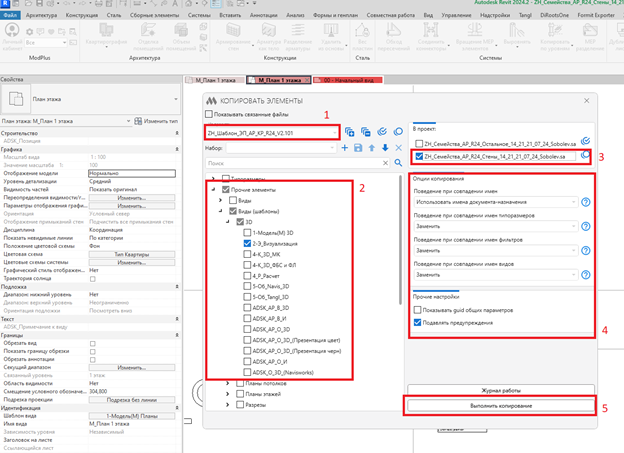Click the blue down arrow icon
The image size is (624, 453).
point(385,148)
